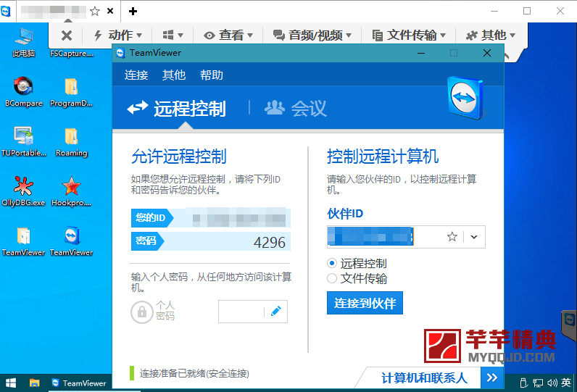Close the inner TeamViewer window
This screenshot has height=392, width=577.
(487, 54)
